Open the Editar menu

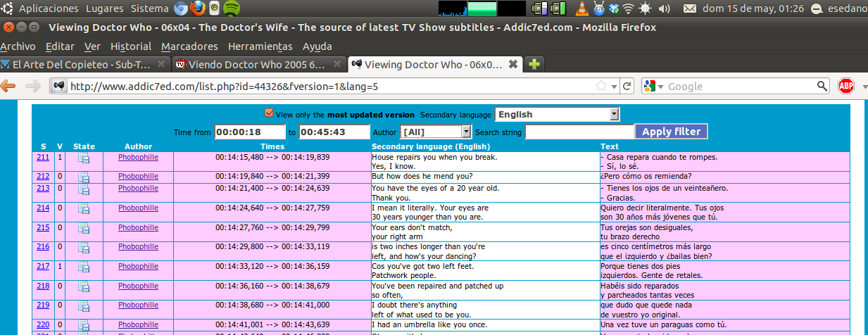pyautogui.click(x=60, y=46)
